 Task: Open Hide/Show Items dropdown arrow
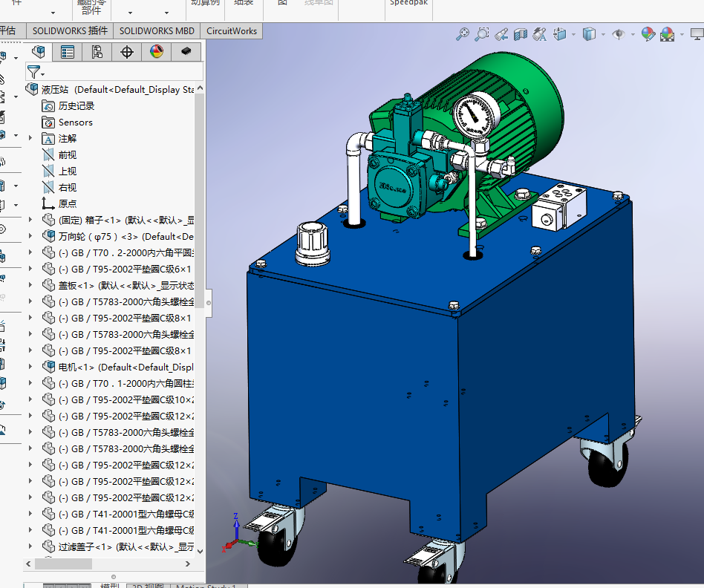[633, 35]
